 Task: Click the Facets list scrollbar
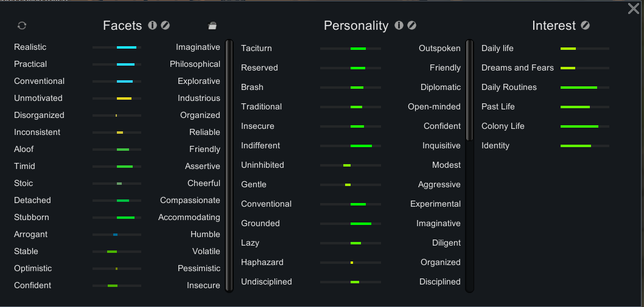[229, 166]
